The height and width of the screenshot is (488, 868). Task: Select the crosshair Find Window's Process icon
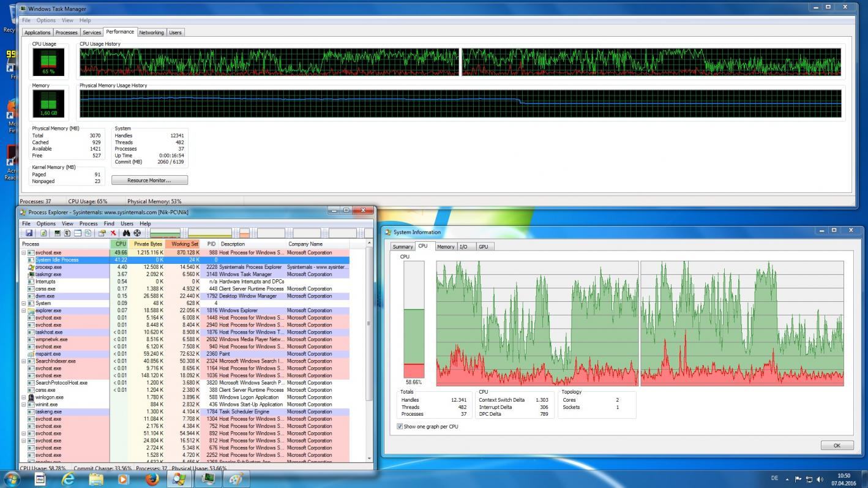coord(137,233)
